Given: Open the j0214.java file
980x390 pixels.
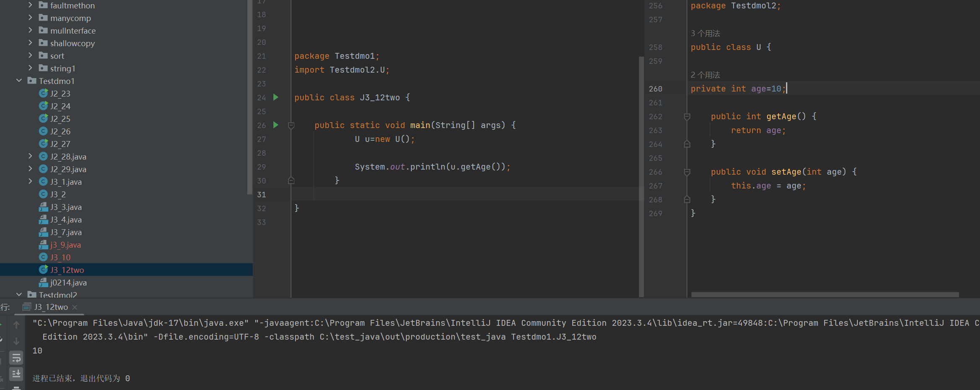Looking at the screenshot, I should coord(68,283).
